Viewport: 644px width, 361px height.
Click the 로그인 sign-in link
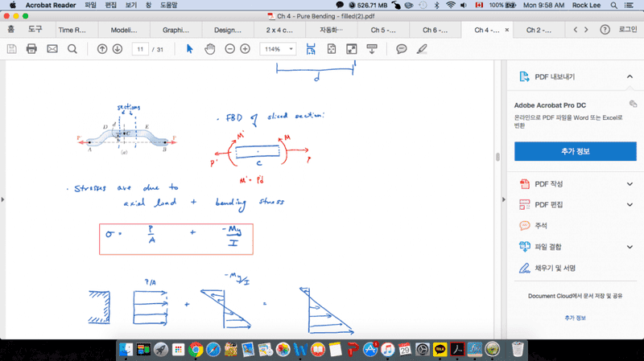pos(628,30)
